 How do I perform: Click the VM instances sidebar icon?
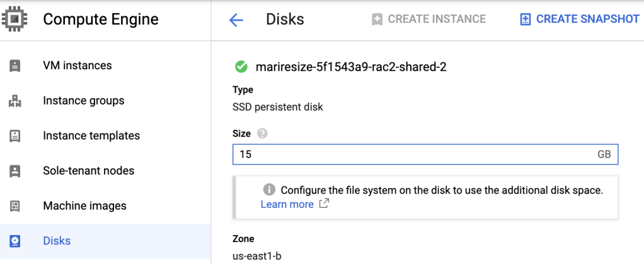15,66
